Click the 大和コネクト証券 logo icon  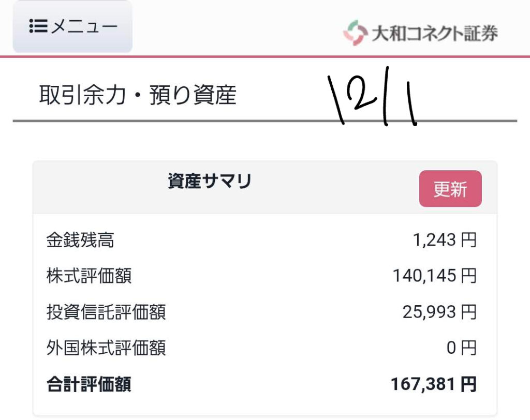(x=355, y=33)
